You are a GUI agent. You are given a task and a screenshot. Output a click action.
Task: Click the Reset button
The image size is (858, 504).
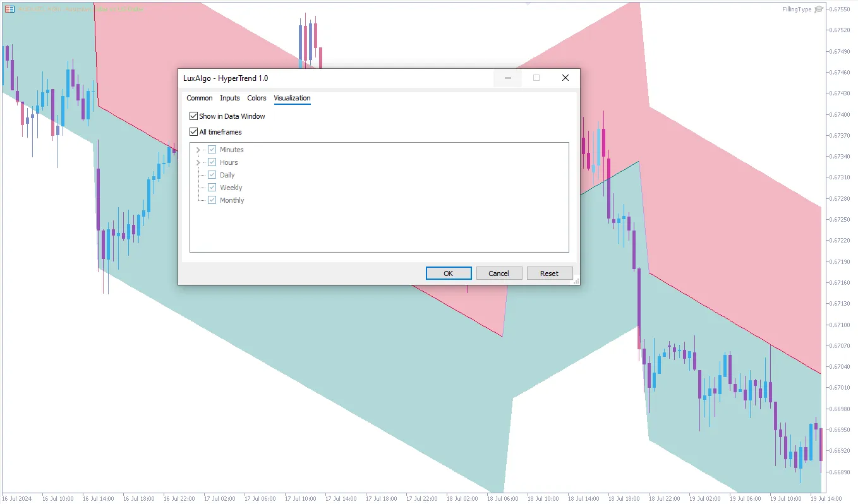click(x=549, y=273)
